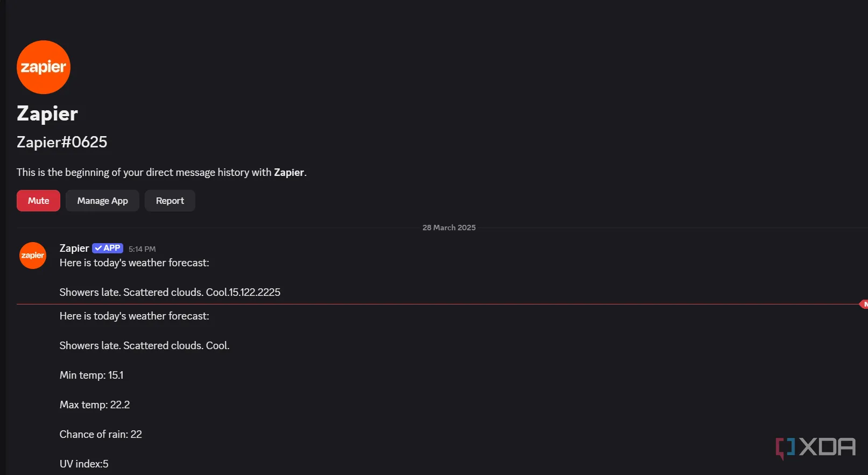
Task: Click the "UV index:5" line
Action: click(84, 464)
